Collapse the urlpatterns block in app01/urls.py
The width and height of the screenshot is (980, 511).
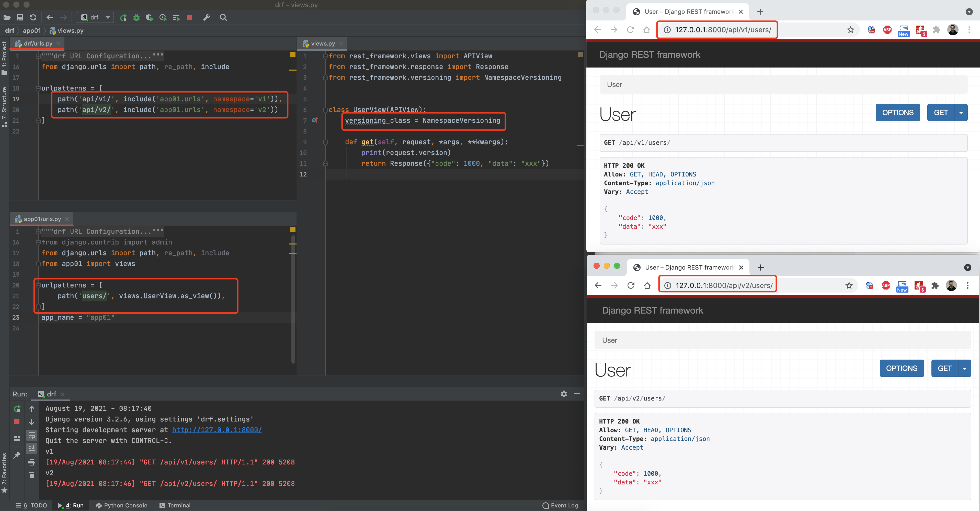click(38, 285)
